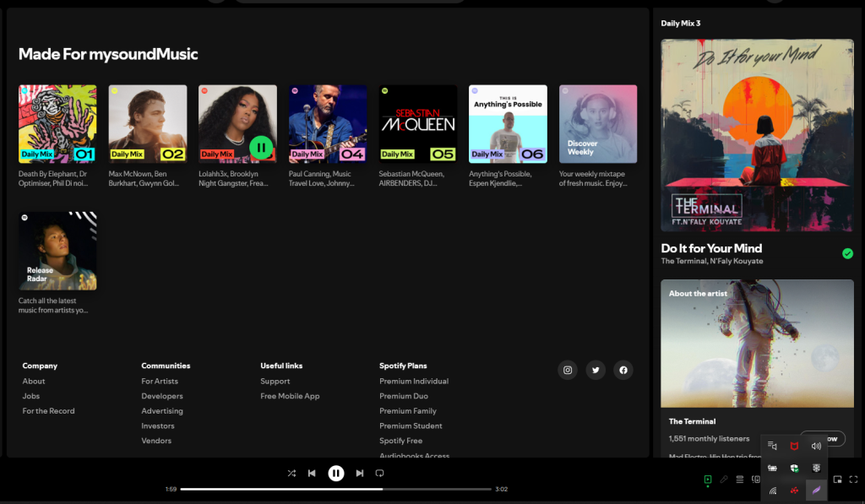The image size is (865, 504).
Task: Toggle shuffle in the playback bar
Action: pyautogui.click(x=291, y=473)
